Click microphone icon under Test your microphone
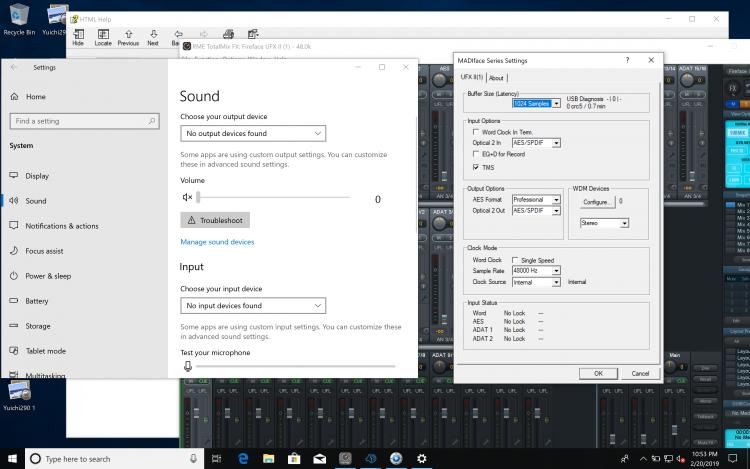Screen dimensions: 750x469 (x=188, y=366)
